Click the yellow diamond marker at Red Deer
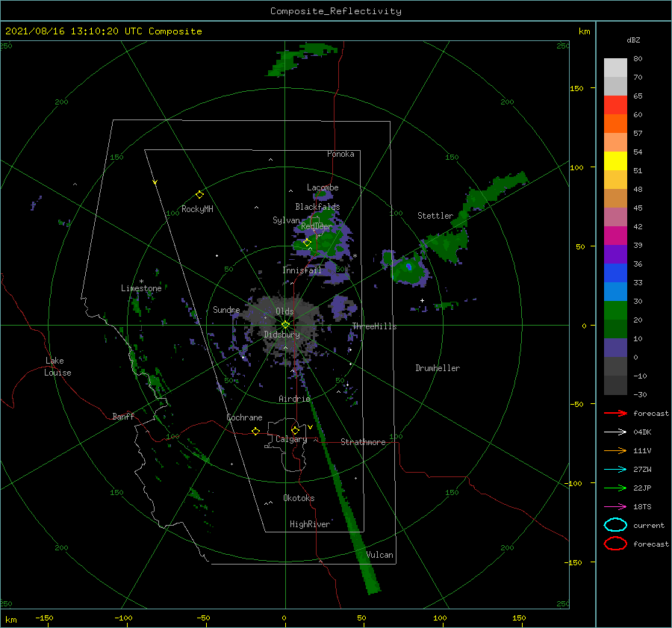This screenshot has width=672, height=628. coord(307,242)
